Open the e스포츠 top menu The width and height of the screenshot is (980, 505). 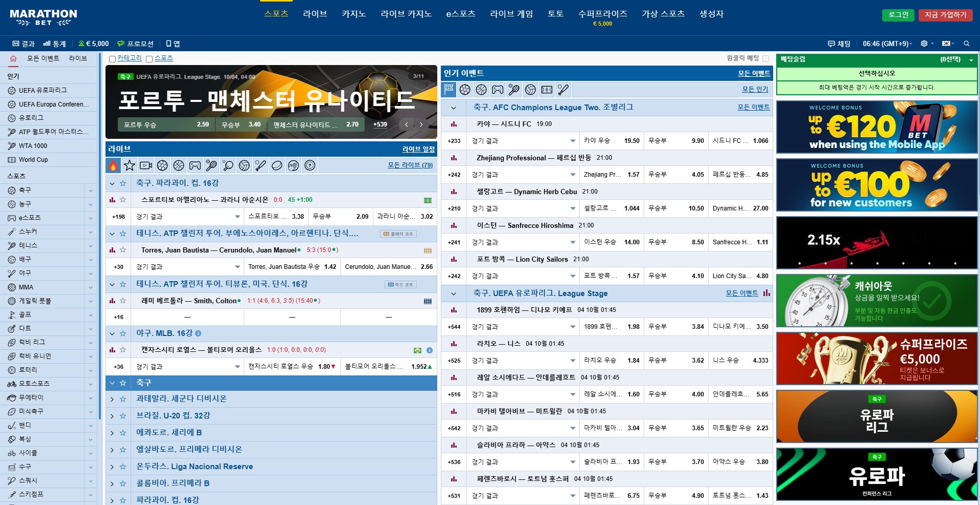click(x=461, y=14)
